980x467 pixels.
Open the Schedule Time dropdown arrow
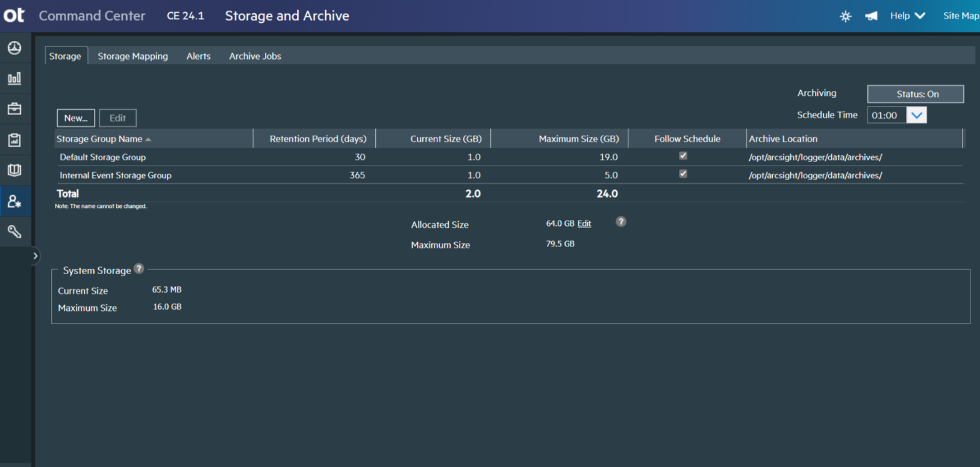click(x=917, y=115)
